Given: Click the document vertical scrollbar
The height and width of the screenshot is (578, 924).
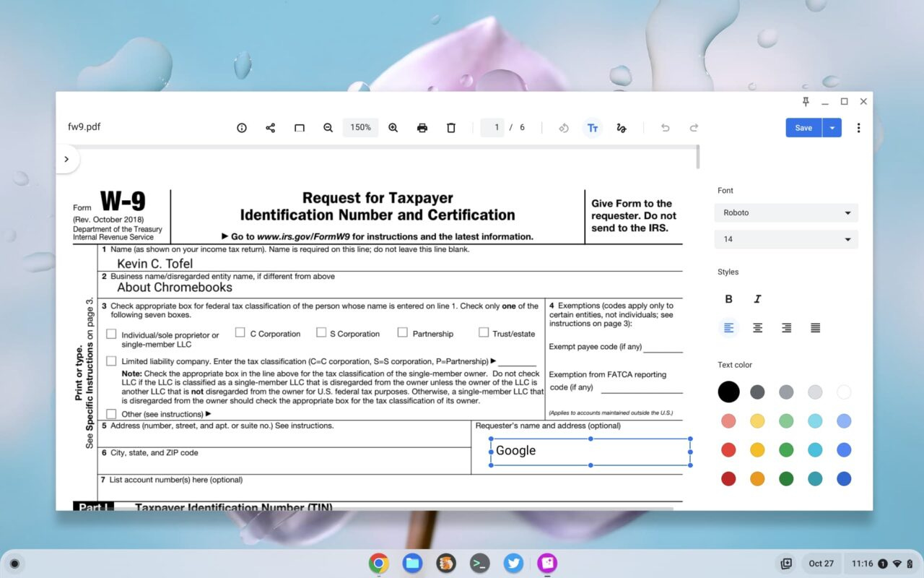Looking at the screenshot, I should point(697,157).
